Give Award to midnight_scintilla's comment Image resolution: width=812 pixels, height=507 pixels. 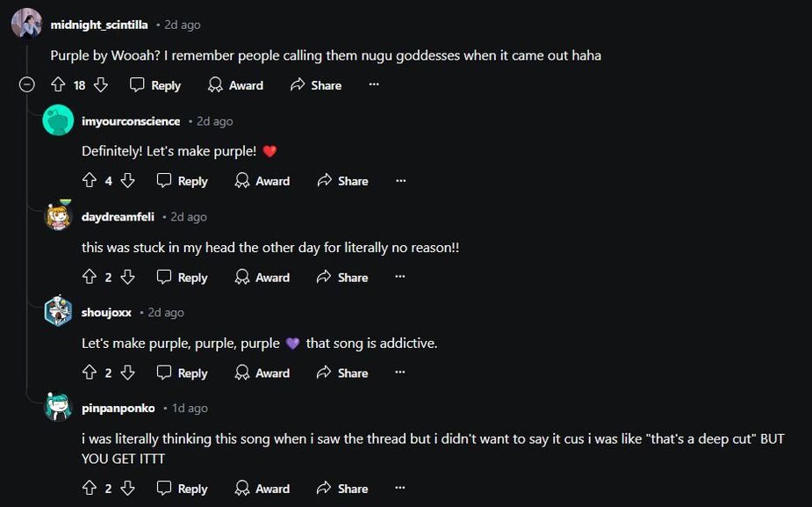(235, 85)
